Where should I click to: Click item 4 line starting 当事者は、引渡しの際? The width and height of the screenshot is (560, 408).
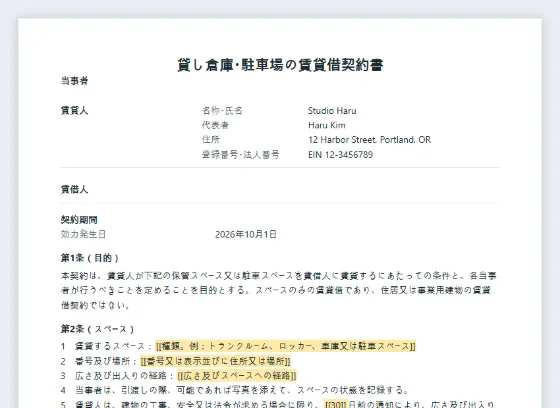(241, 390)
